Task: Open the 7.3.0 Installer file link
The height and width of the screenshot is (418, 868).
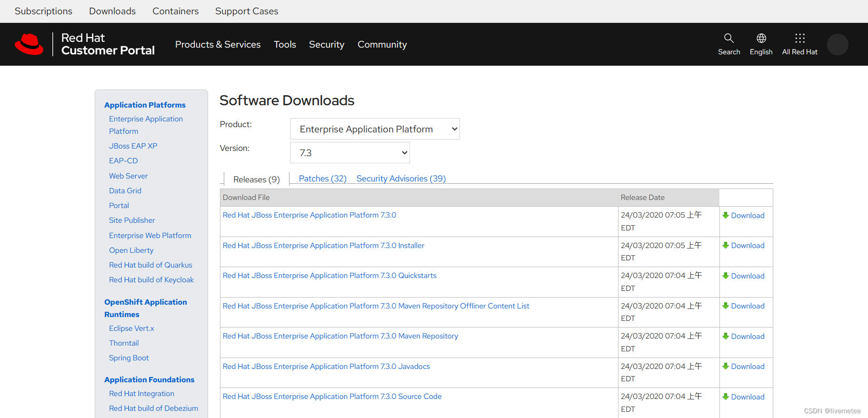Action: (323, 245)
